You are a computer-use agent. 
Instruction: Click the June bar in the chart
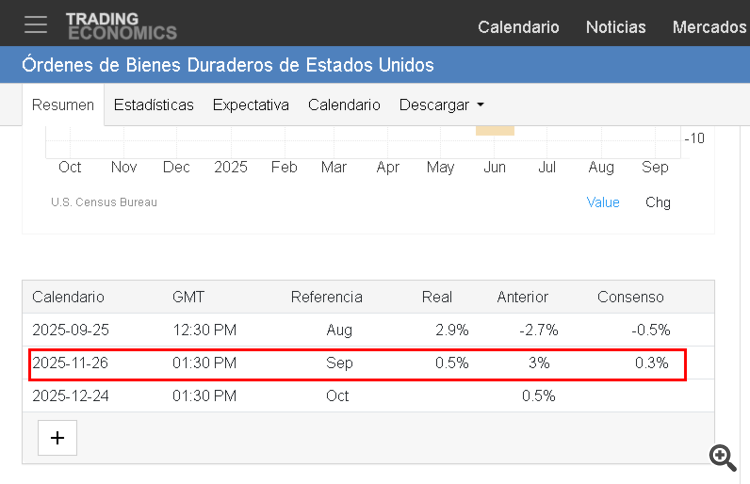pyautogui.click(x=494, y=130)
